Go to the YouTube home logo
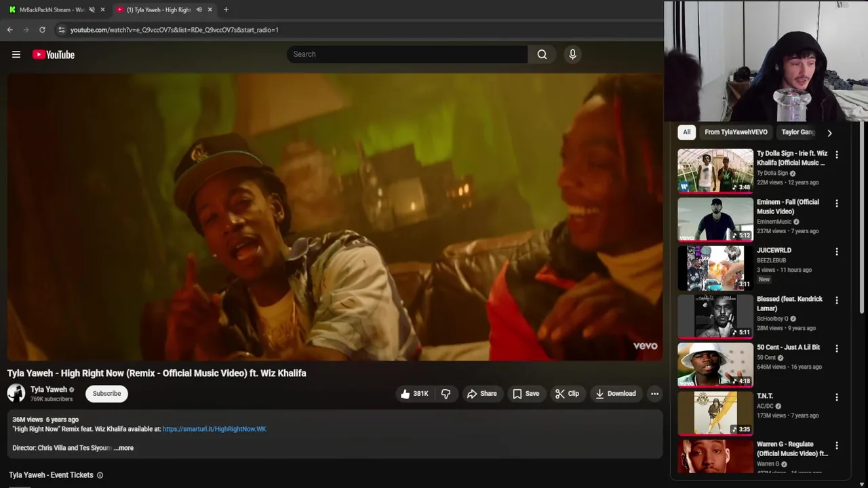The image size is (868, 488). pos(54,54)
